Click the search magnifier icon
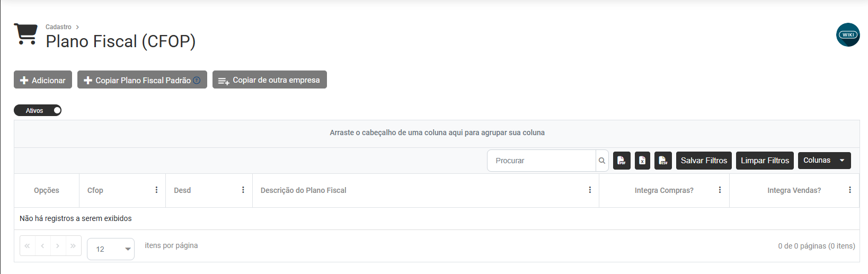This screenshot has height=274, width=868. pos(602,161)
